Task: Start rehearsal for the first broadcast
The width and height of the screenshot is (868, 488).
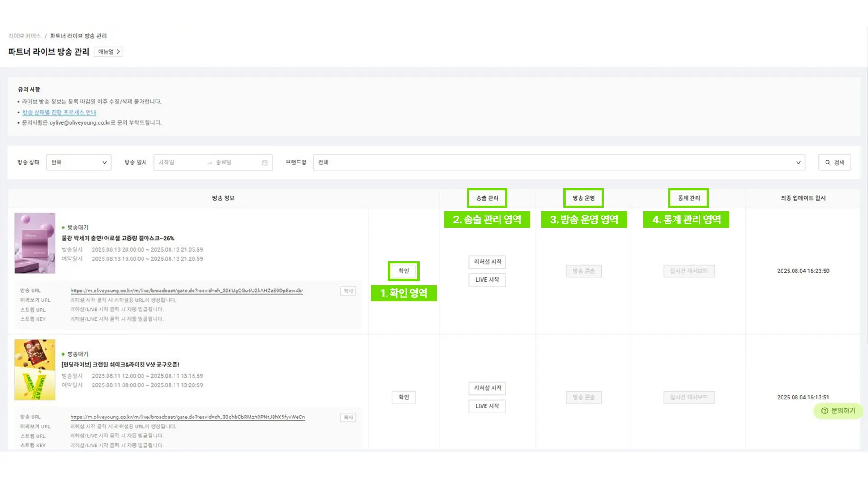Action: 487,262
